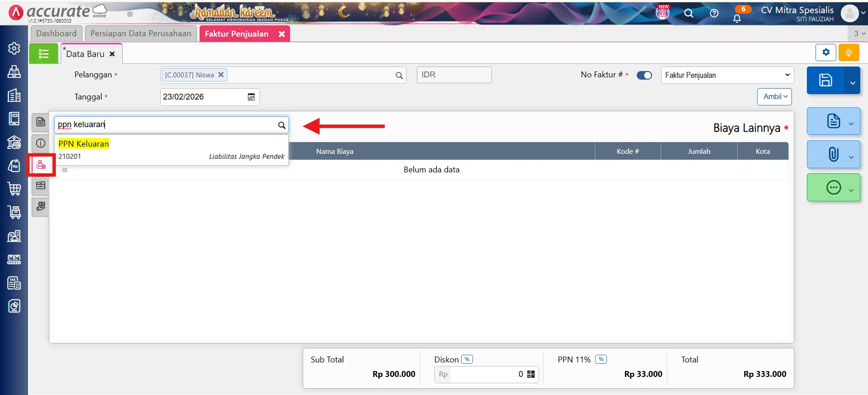This screenshot has width=868, height=395.
Task: Open the Biaya Lainnya side tab icon
Action: tap(41, 165)
